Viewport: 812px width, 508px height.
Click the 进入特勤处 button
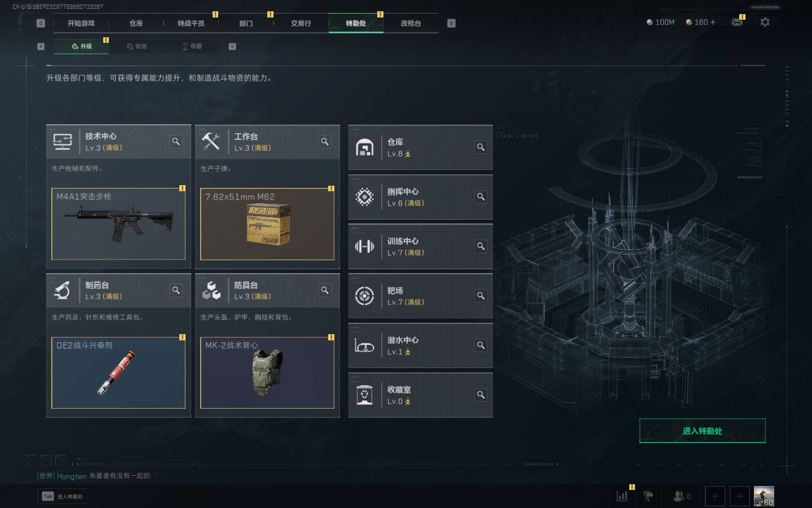(702, 431)
